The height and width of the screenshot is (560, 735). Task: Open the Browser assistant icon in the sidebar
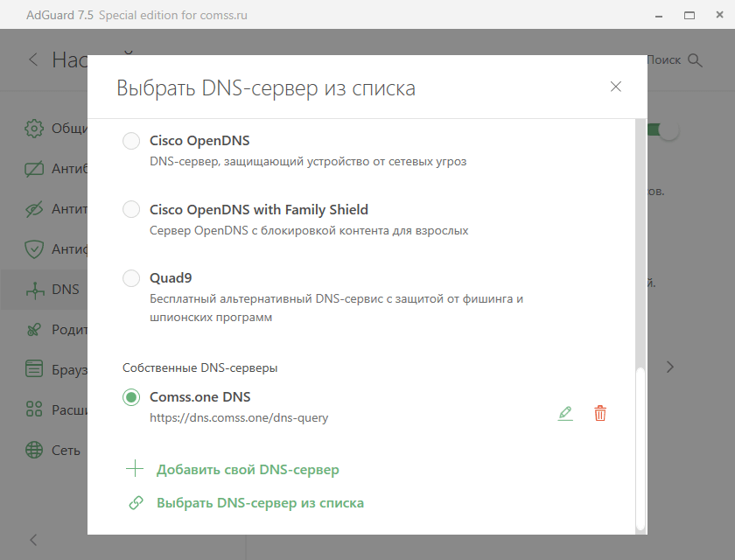tap(34, 368)
